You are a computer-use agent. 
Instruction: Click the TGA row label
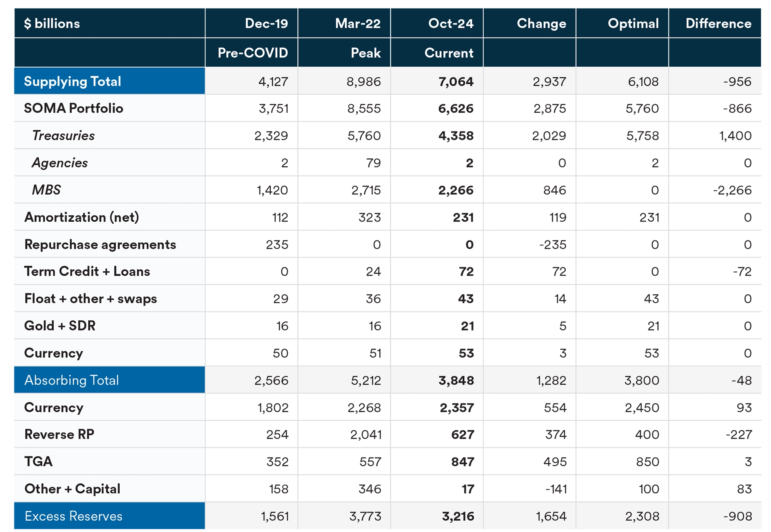tap(38, 461)
